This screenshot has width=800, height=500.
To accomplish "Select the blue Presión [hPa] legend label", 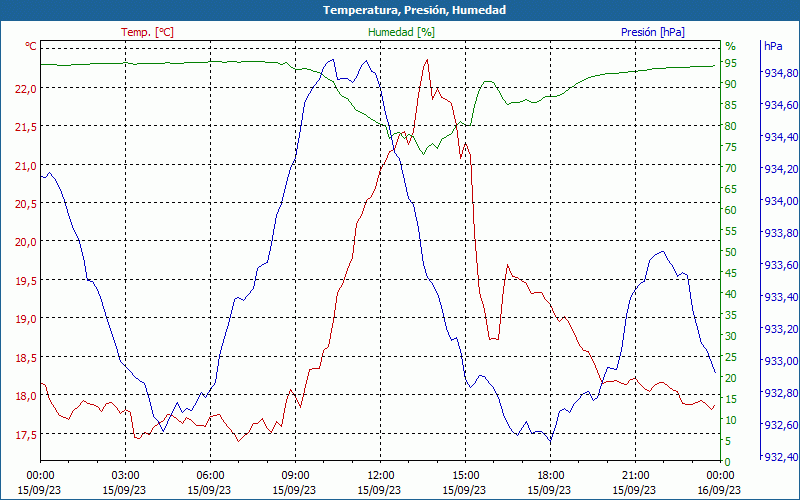I will point(653,32).
